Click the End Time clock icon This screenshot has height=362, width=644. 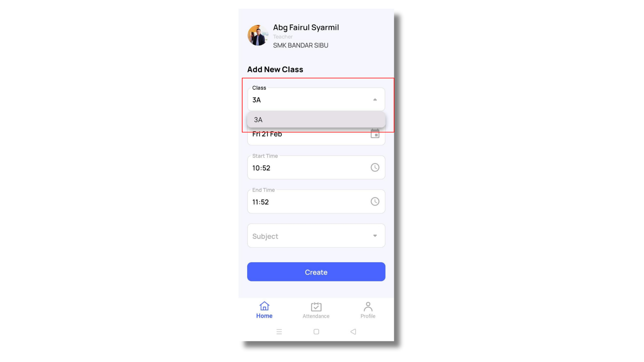[375, 201]
